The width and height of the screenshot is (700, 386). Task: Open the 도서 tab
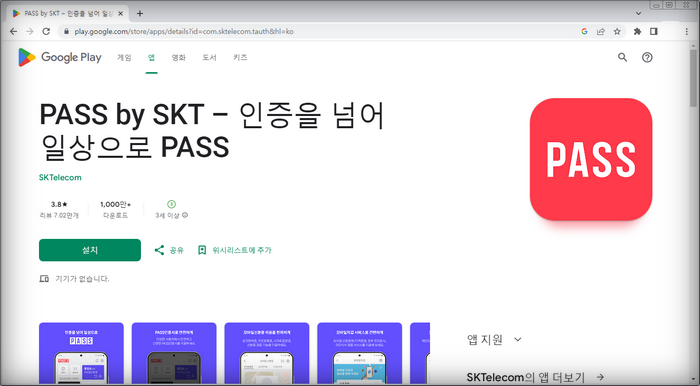209,57
